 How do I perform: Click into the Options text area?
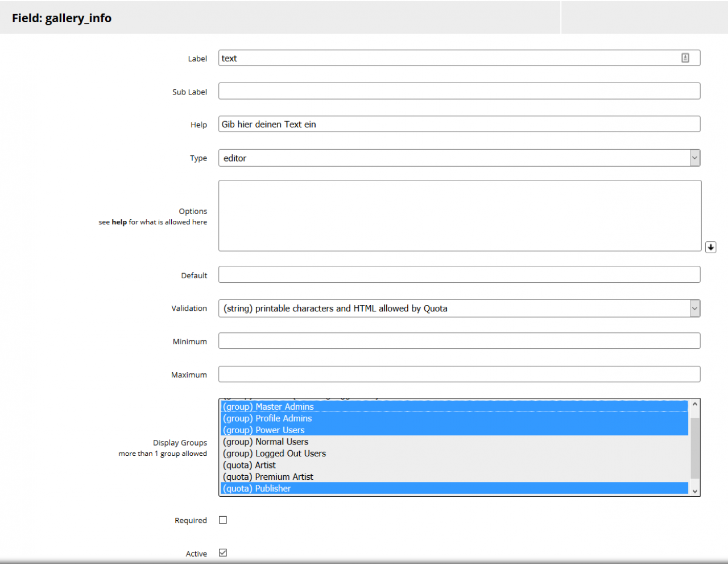459,216
